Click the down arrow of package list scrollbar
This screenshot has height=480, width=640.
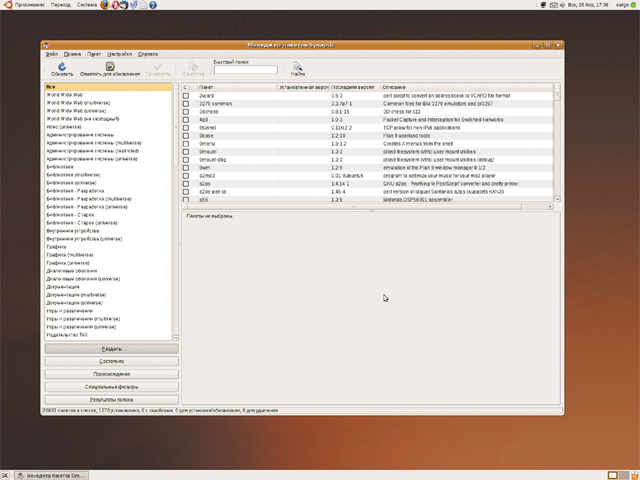557,199
